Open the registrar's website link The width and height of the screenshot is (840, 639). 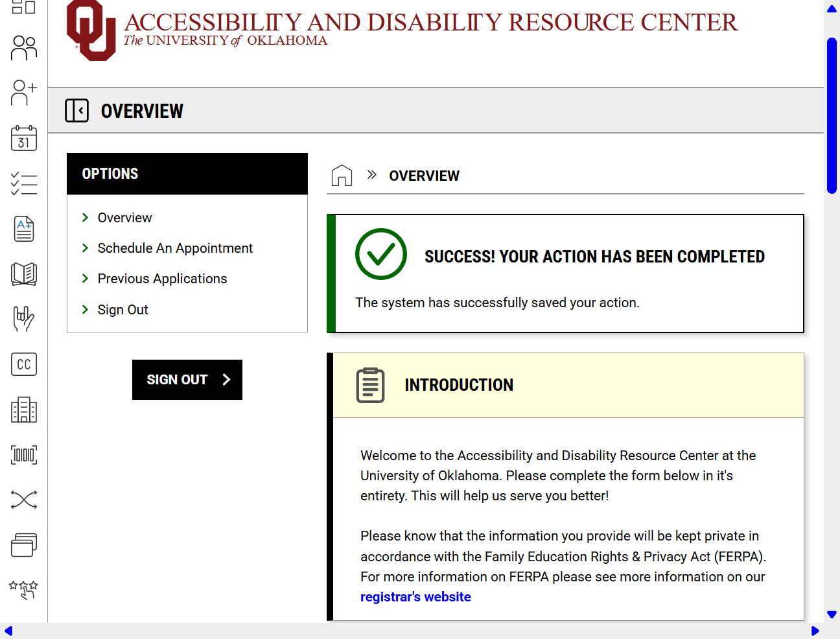point(415,597)
